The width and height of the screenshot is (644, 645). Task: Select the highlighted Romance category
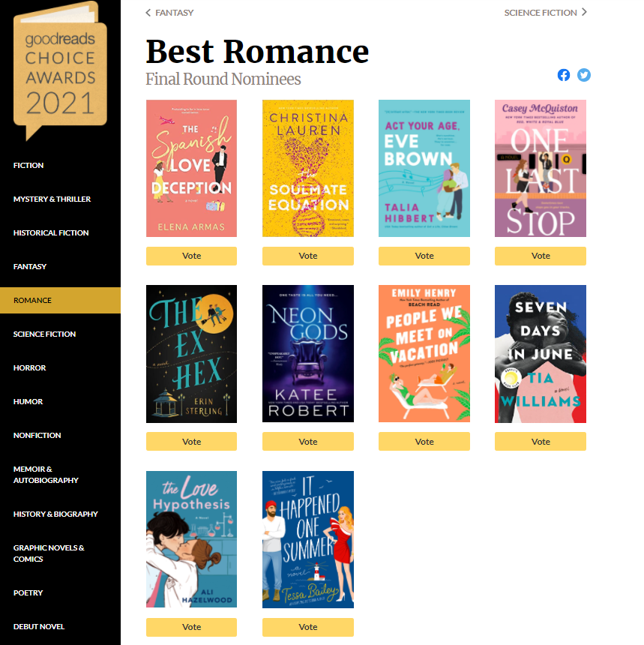click(61, 300)
